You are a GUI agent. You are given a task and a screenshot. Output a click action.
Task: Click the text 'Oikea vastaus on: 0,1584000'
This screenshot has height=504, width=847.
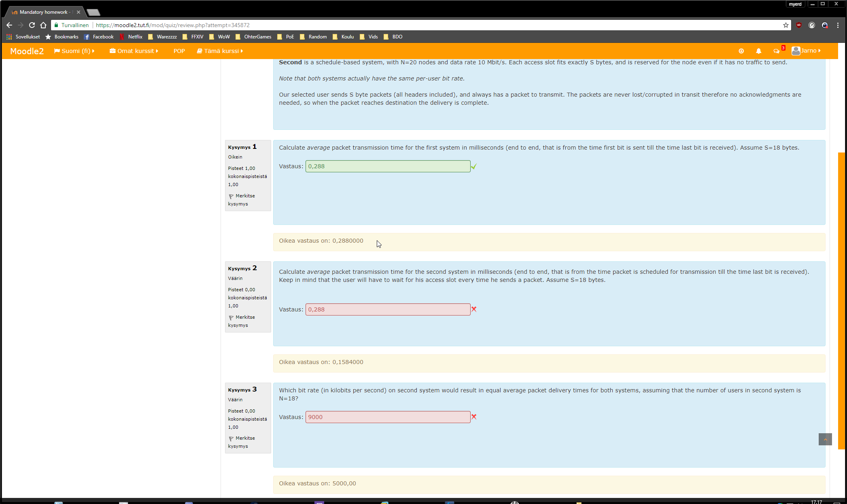pos(321,362)
